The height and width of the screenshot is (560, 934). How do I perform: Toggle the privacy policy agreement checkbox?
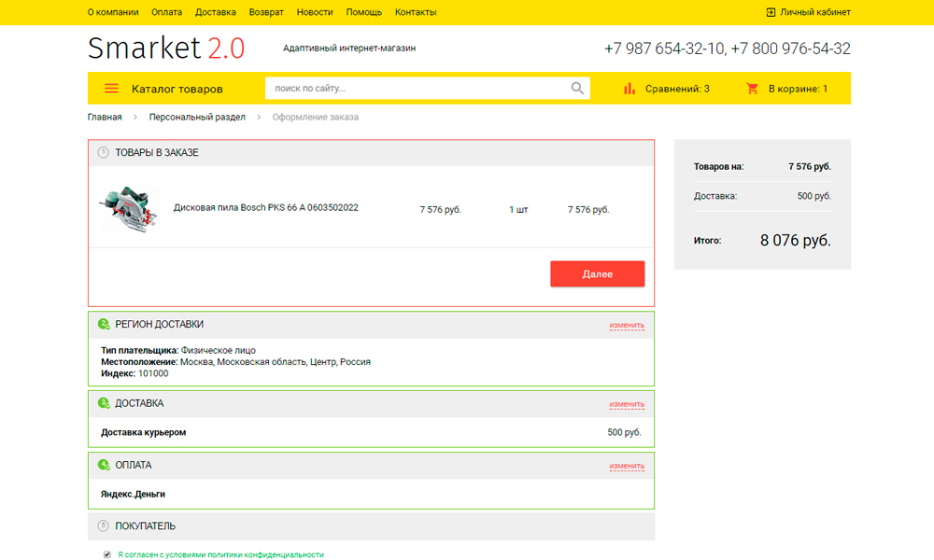pyautogui.click(x=106, y=554)
